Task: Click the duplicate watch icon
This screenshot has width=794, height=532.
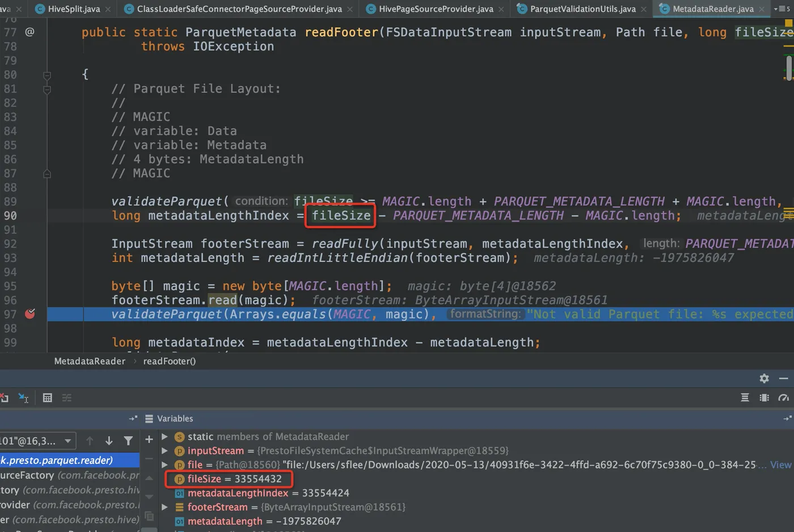Action: (x=149, y=516)
